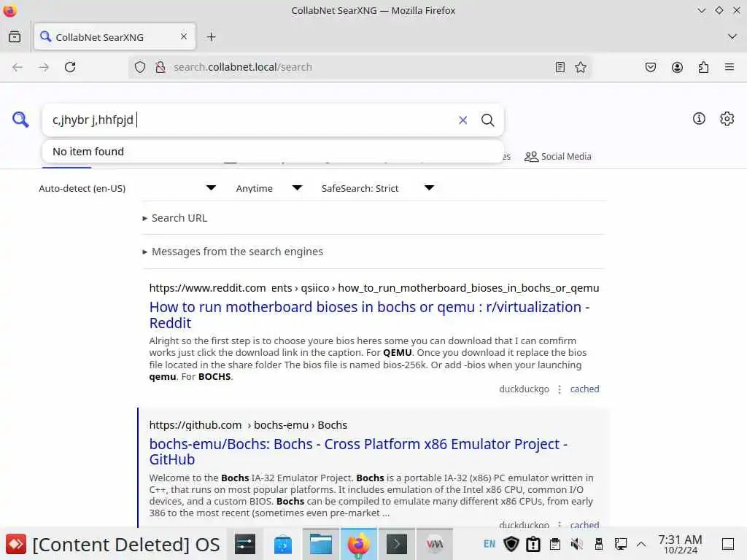The height and width of the screenshot is (560, 747).
Task: Open network display tray icon
Action: [620, 544]
